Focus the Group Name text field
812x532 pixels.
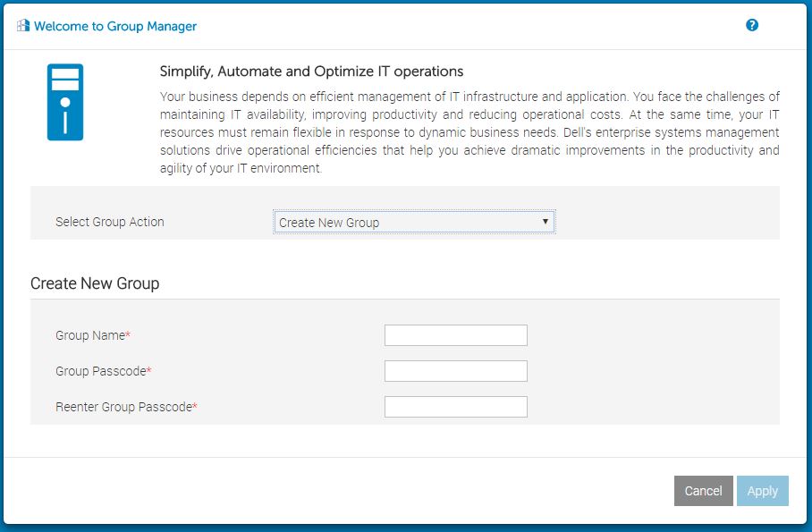click(x=456, y=335)
